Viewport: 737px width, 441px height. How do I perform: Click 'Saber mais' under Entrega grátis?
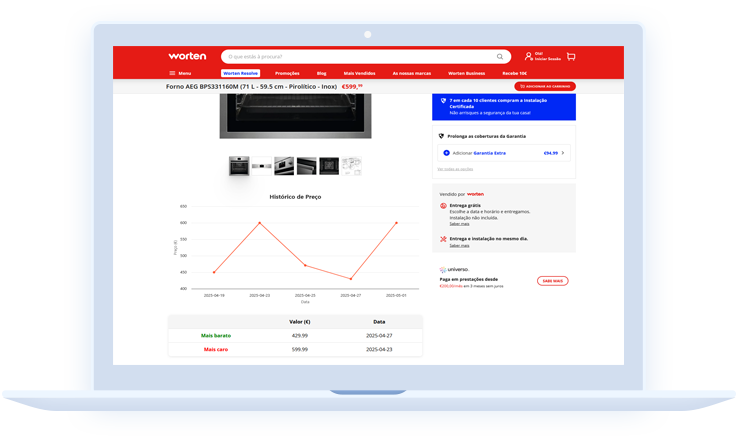[x=459, y=224]
